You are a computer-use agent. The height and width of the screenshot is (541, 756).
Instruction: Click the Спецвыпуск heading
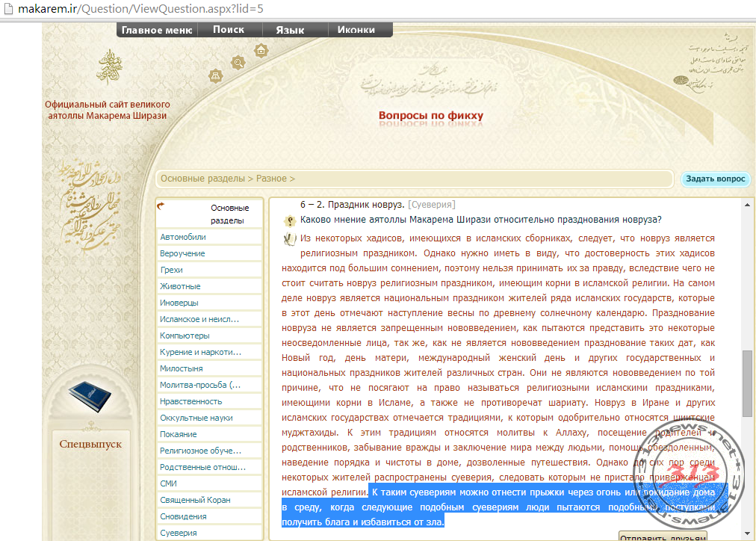(90, 444)
